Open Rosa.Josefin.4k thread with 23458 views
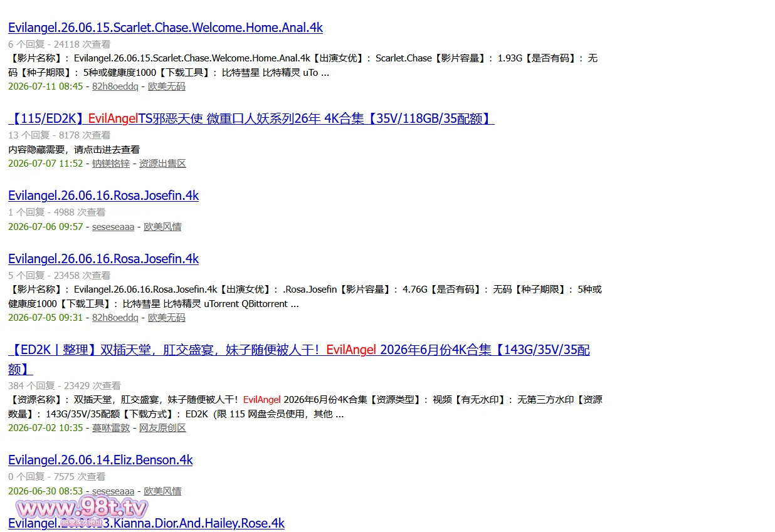The image size is (775, 532). point(103,259)
